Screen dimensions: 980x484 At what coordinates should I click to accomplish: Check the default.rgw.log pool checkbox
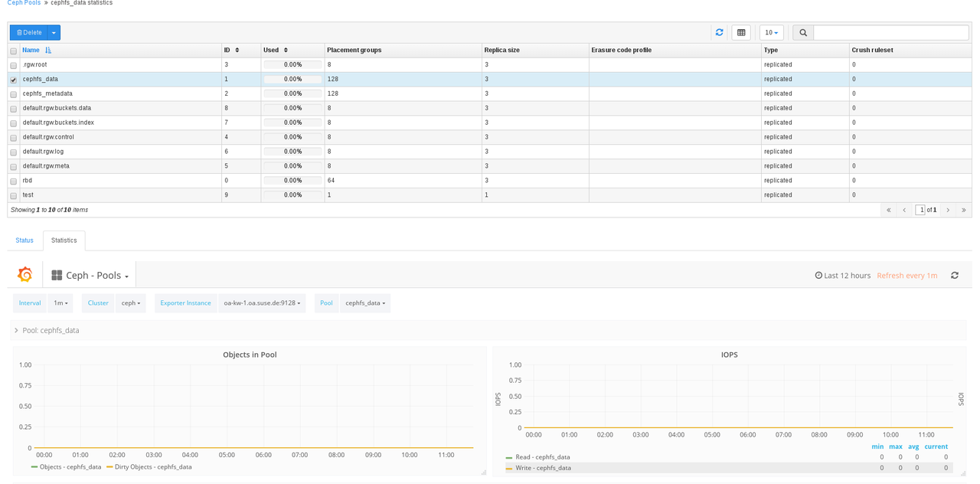13,152
